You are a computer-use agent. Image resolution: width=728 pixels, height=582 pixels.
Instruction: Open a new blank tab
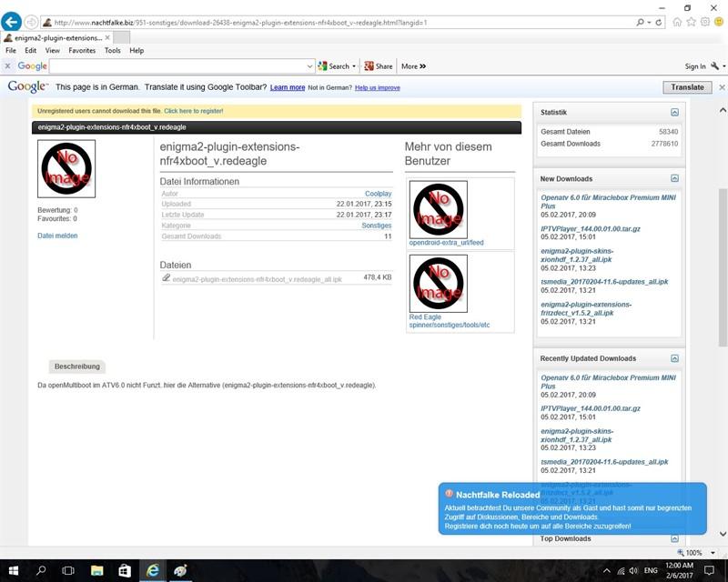click(122, 37)
